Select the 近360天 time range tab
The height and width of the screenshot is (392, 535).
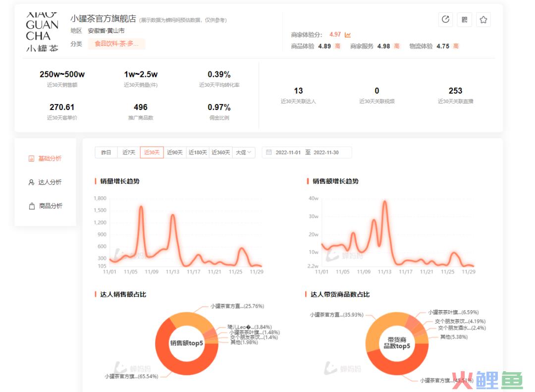click(221, 152)
